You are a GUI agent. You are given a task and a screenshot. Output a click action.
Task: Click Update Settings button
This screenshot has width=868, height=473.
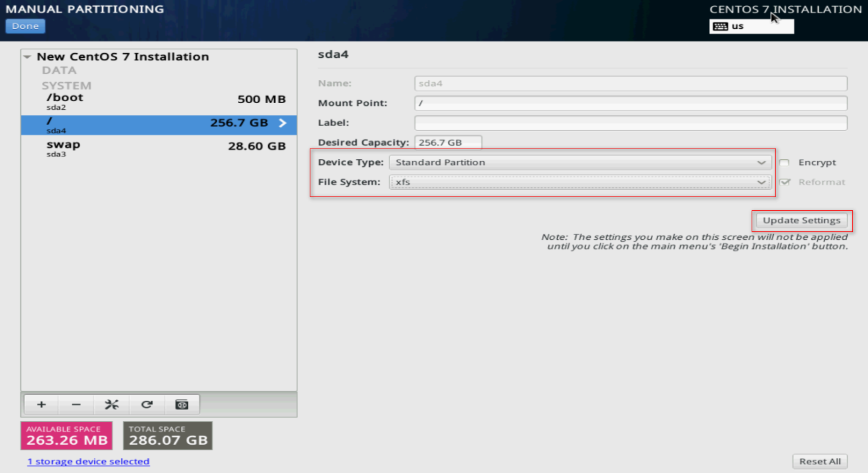[802, 221]
